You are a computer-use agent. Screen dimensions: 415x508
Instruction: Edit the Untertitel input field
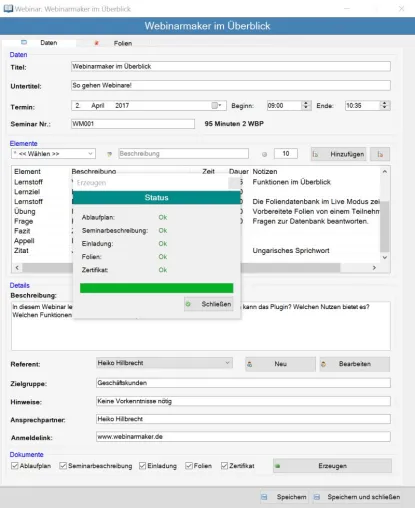click(x=231, y=85)
